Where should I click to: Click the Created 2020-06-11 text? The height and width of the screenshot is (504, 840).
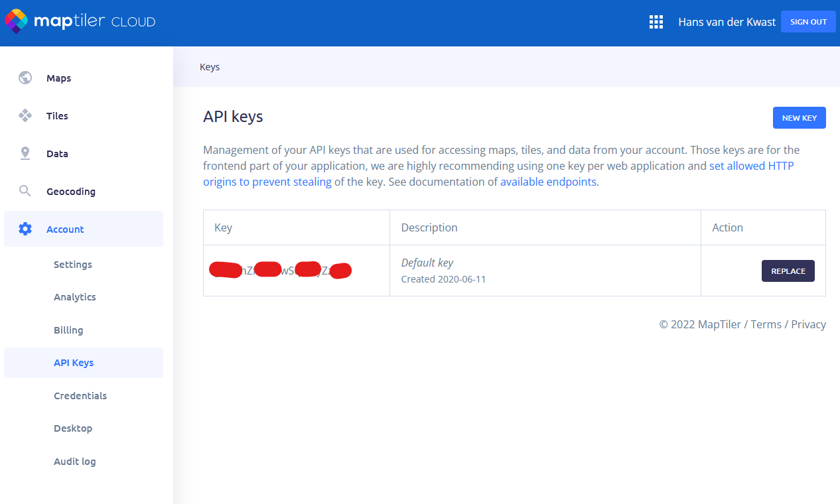pyautogui.click(x=444, y=279)
